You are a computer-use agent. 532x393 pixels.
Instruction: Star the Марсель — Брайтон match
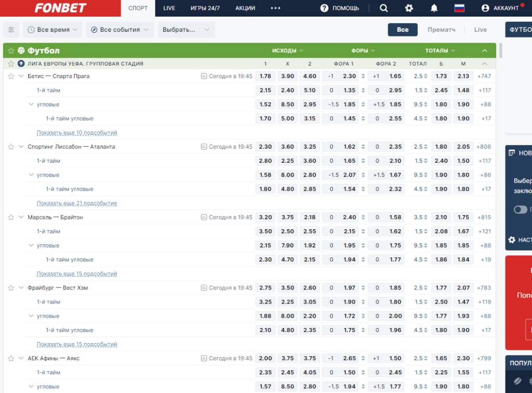click(x=11, y=217)
